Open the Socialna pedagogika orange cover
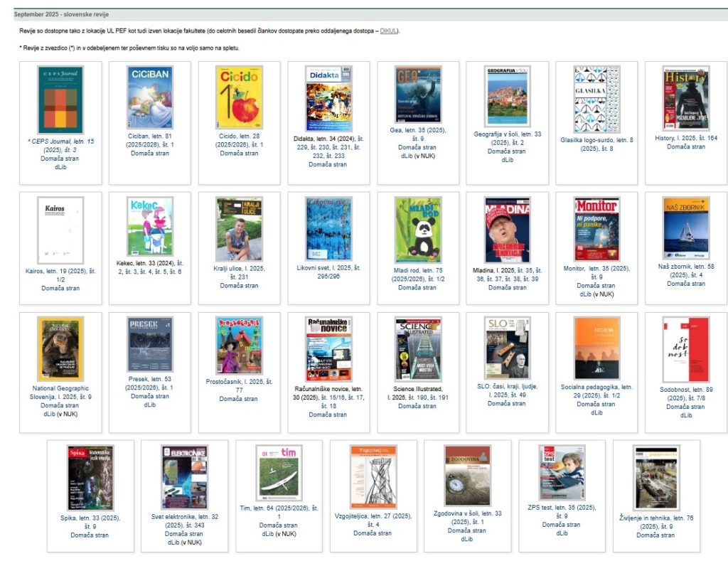The width and height of the screenshot is (728, 561). (596, 348)
